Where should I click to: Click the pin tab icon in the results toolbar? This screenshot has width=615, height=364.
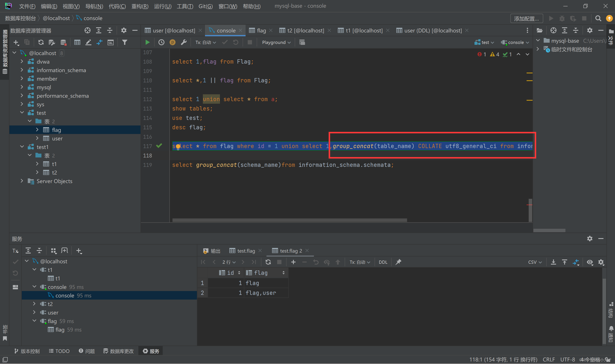(x=398, y=262)
